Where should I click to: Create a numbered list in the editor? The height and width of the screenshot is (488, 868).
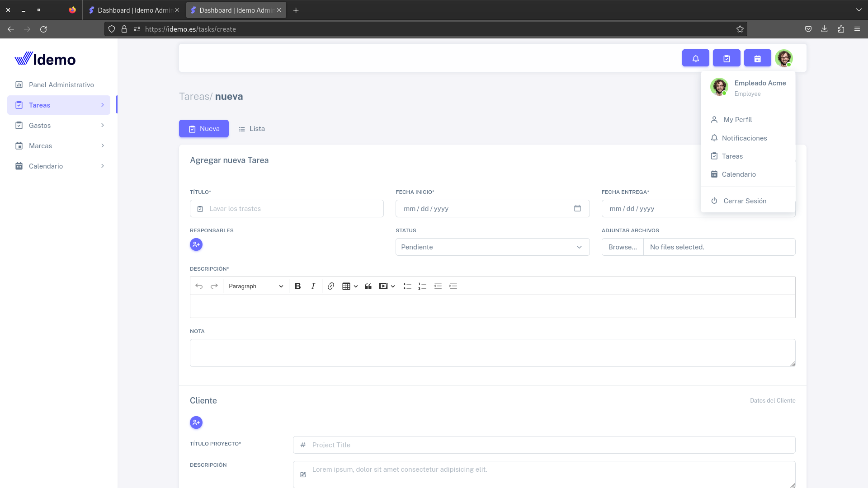(422, 286)
